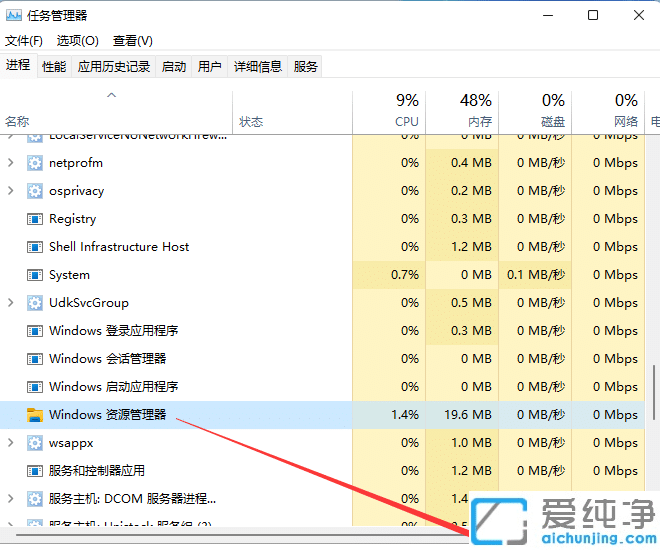Screen dimensions: 660x550
Task: Click the netprofm gear icon
Action: 35,163
